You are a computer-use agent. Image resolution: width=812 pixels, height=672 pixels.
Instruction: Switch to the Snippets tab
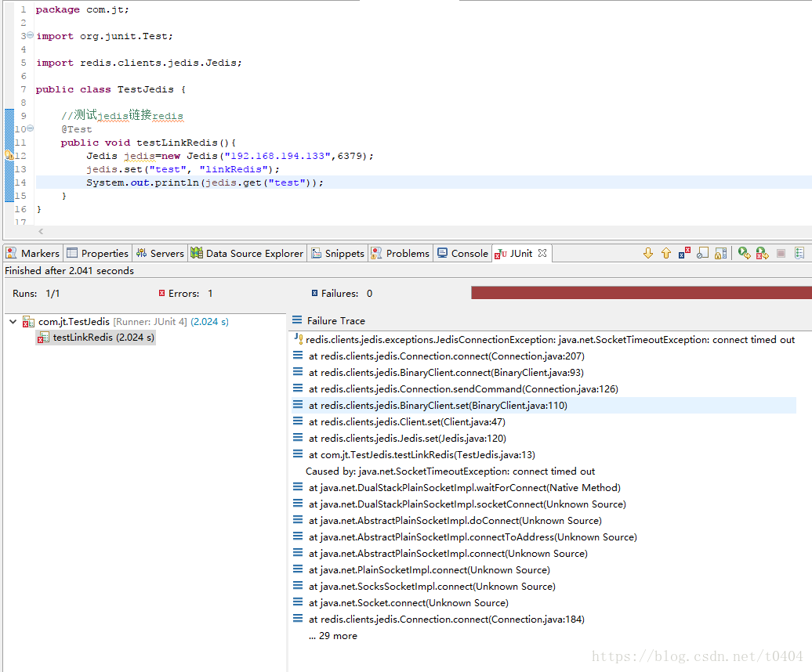[338, 254]
